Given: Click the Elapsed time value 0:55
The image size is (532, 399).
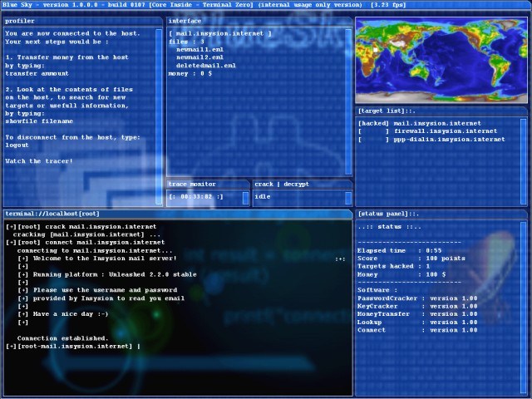Looking at the screenshot, I should point(434,251).
